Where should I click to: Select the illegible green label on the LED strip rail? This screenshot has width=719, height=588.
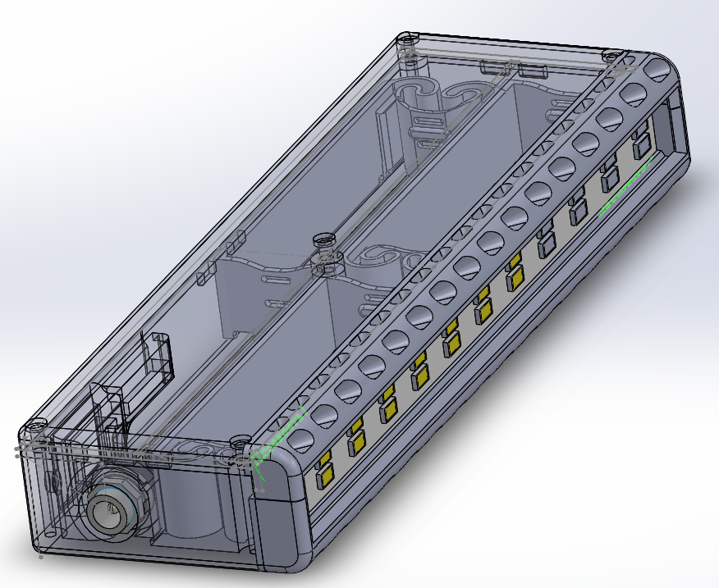coord(626,186)
